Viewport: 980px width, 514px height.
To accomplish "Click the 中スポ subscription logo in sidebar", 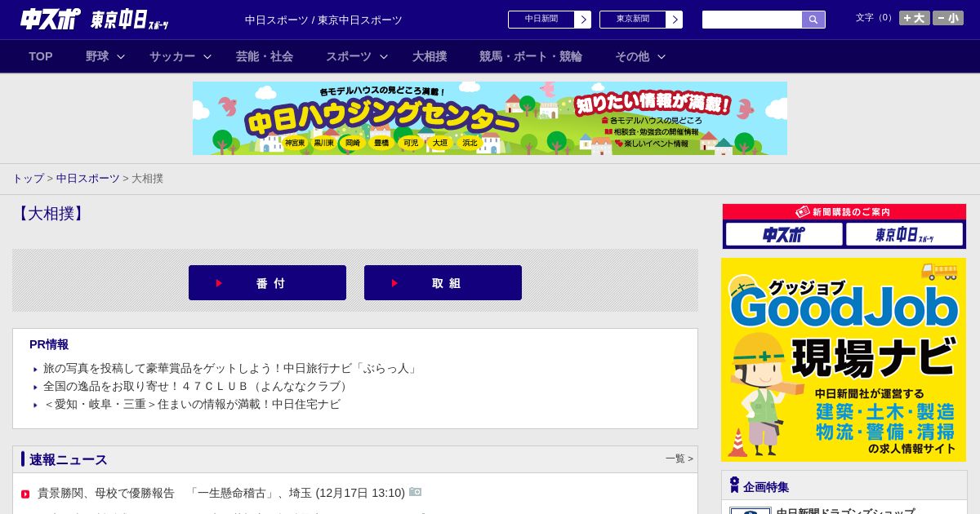I will pyautogui.click(x=784, y=234).
